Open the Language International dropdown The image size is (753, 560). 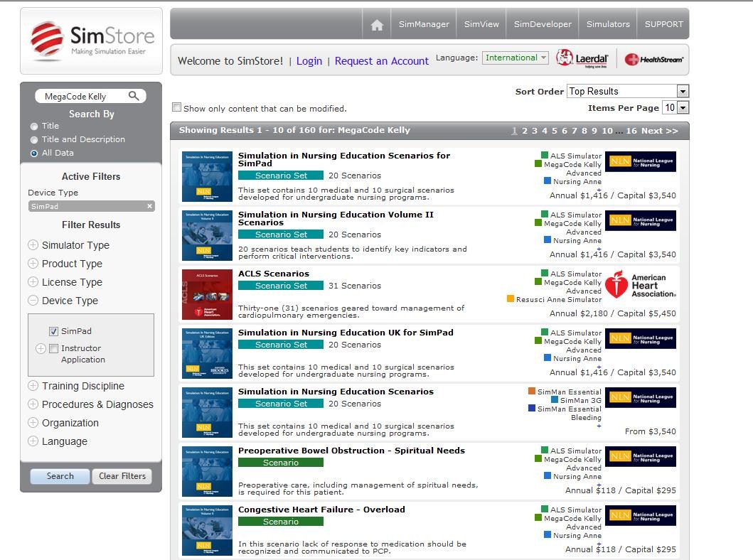pyautogui.click(x=516, y=58)
